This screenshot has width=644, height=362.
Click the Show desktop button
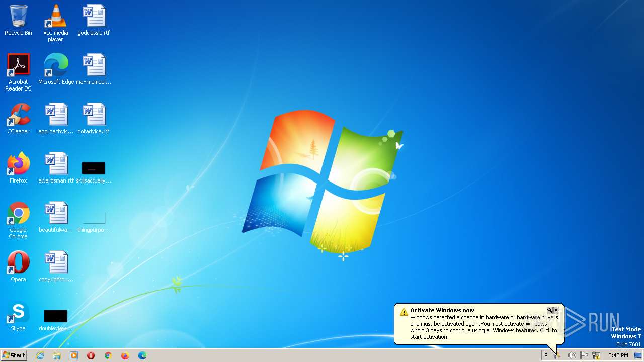tap(638, 355)
